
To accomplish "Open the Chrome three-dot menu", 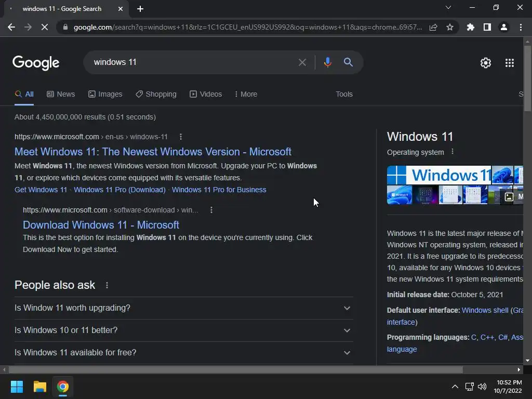I will coord(521,27).
